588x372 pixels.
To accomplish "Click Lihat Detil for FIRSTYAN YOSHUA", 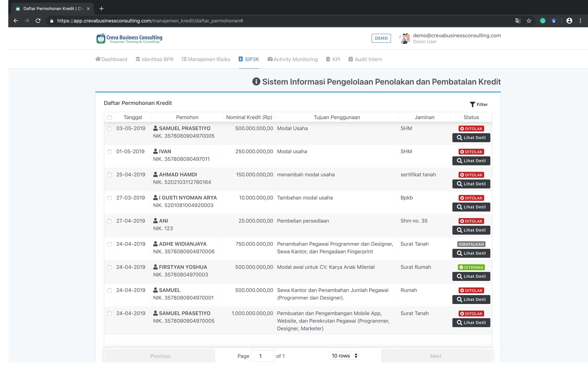I will (471, 276).
